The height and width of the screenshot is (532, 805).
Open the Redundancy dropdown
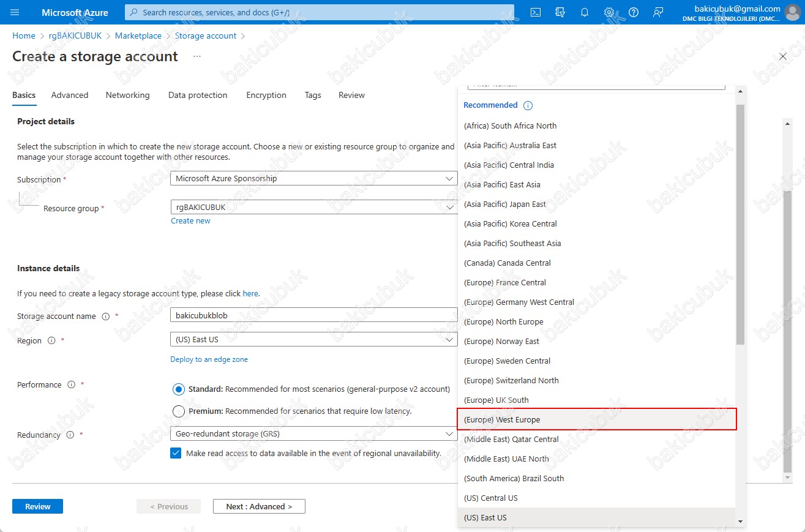(x=313, y=433)
